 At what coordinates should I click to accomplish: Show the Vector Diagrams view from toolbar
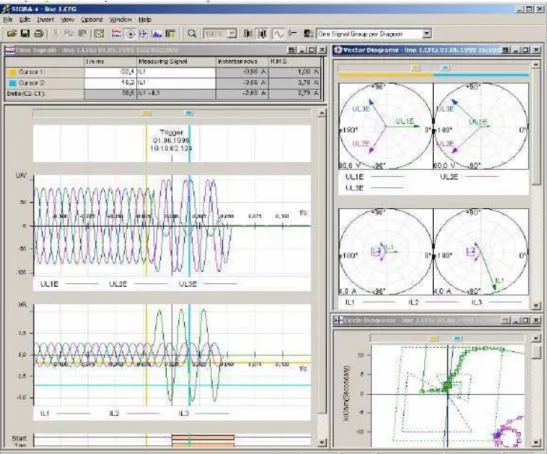(x=130, y=34)
